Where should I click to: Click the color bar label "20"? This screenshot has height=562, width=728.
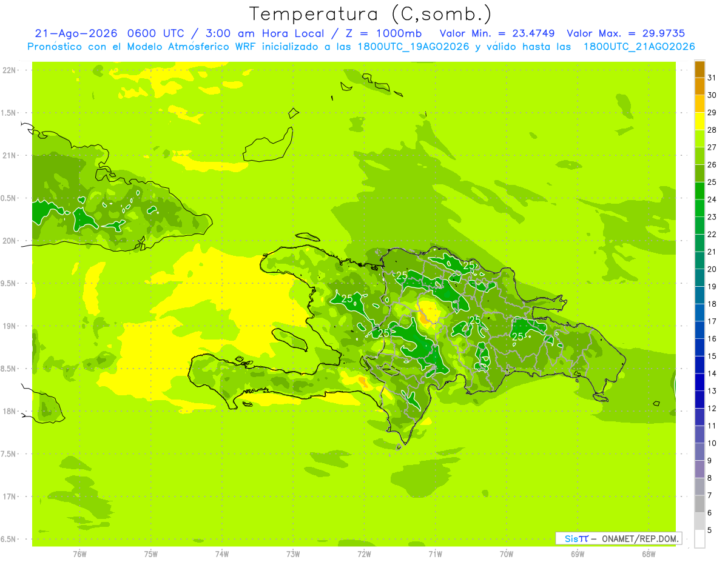tap(712, 269)
